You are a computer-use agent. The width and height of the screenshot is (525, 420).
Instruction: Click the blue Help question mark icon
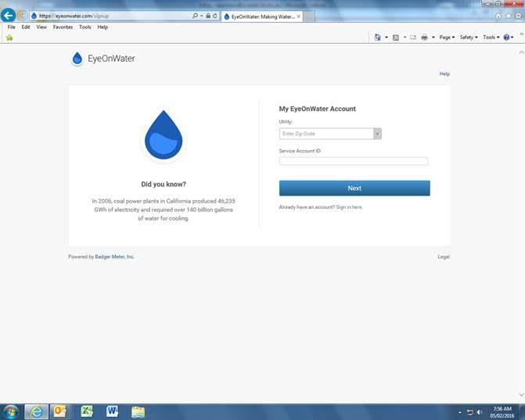point(506,37)
